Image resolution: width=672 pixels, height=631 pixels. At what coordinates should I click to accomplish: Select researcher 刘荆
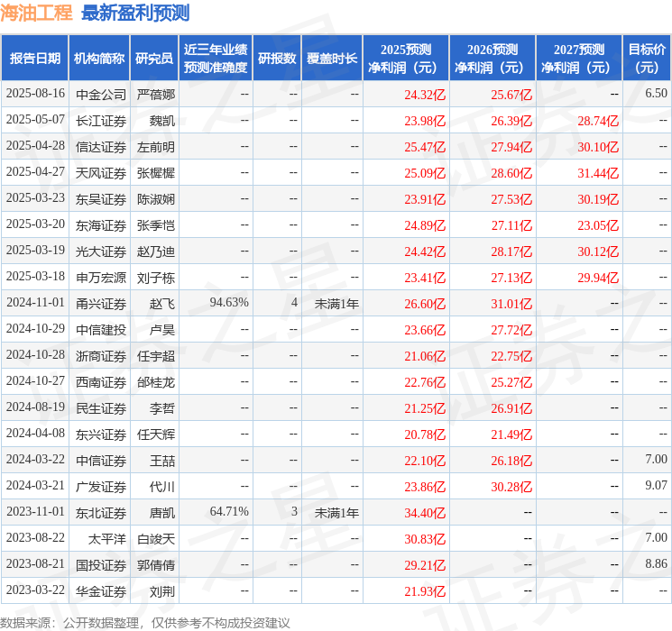tap(162, 591)
